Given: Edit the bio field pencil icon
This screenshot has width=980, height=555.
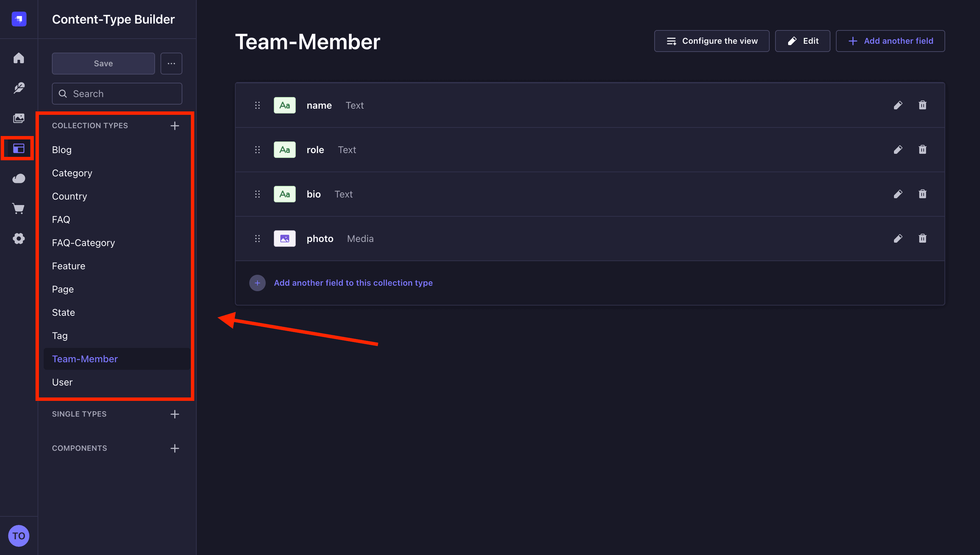Looking at the screenshot, I should click(898, 194).
